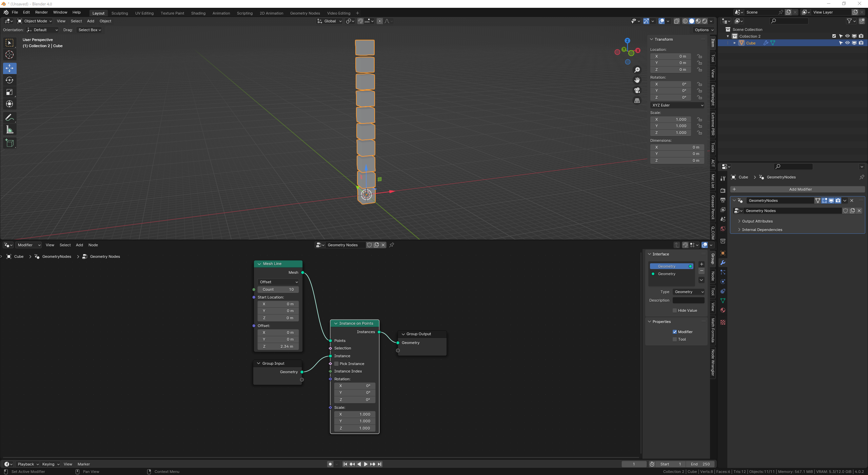Expand the Internal Dependencies panel
The height and width of the screenshot is (475, 868).
(762, 230)
